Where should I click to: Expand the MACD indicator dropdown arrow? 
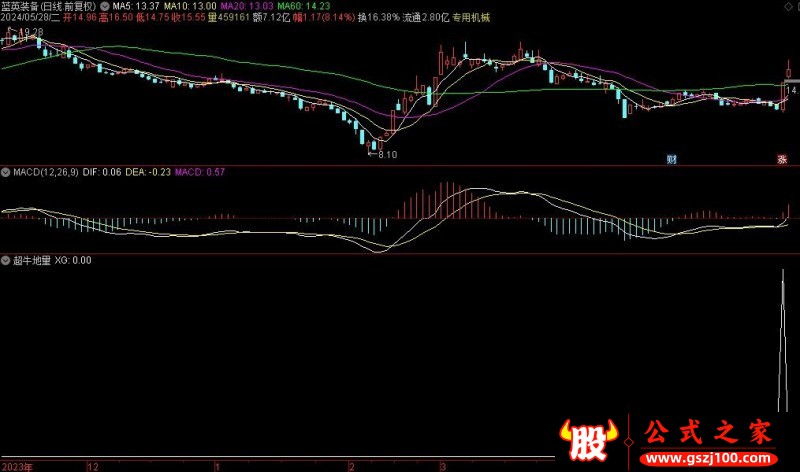[x=6, y=172]
